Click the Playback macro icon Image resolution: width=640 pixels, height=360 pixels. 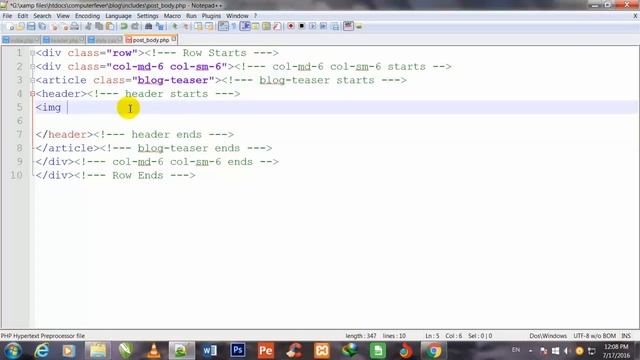312,27
